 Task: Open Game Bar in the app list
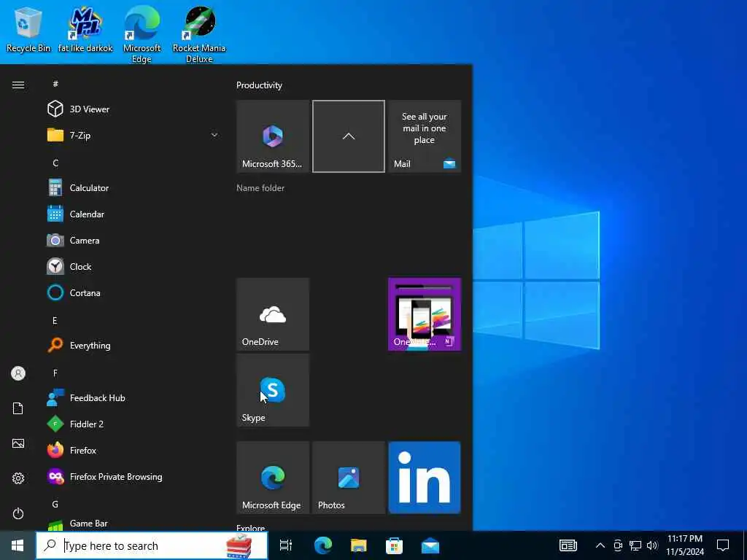coord(133,524)
